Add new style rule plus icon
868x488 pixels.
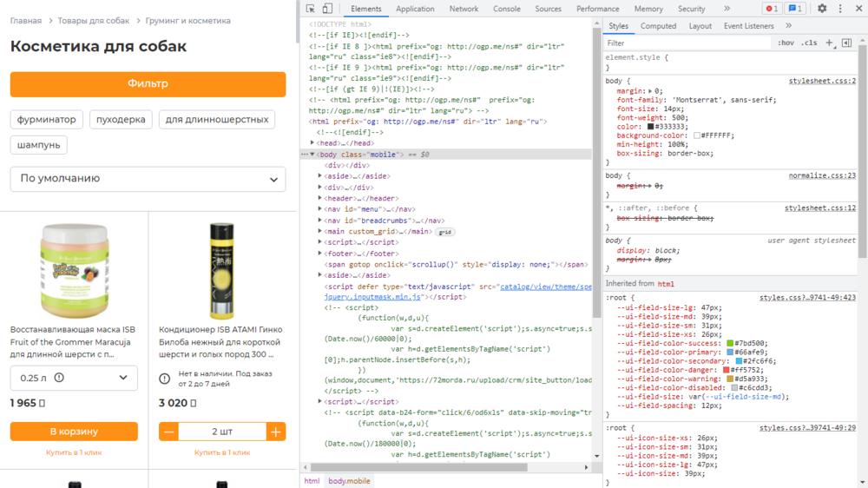coord(829,43)
